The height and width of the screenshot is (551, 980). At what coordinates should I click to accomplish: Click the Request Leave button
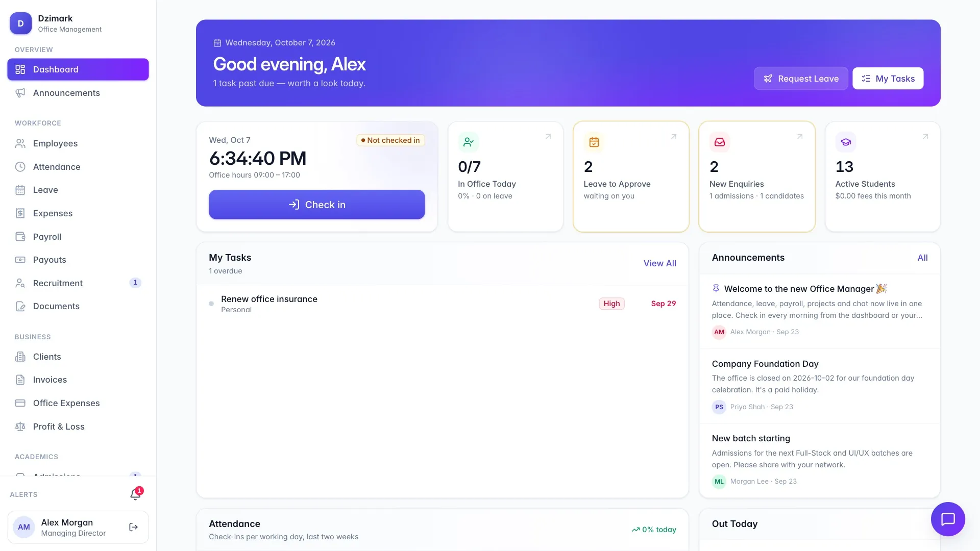coord(801,79)
